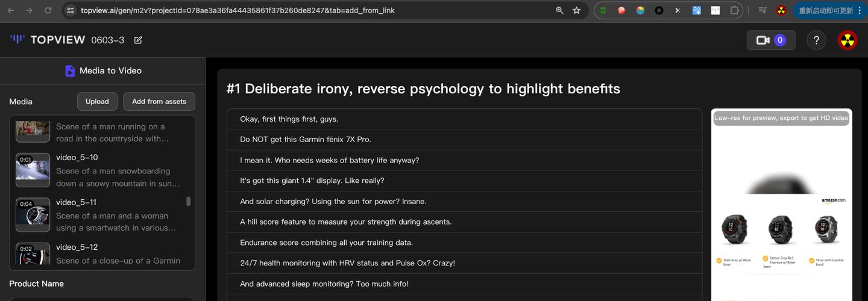The width and height of the screenshot is (868, 301).
Task: Click the Product Name label
Action: click(36, 284)
